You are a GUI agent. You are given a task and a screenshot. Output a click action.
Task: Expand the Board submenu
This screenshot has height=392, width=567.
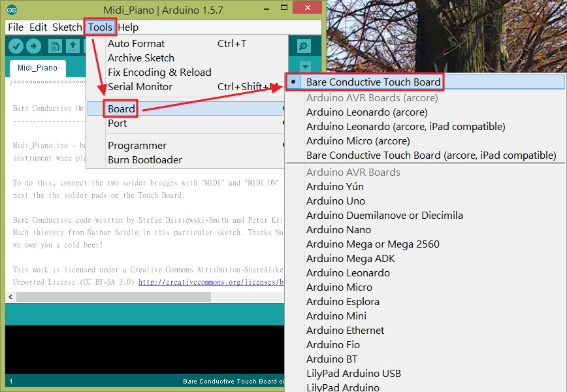coord(186,109)
